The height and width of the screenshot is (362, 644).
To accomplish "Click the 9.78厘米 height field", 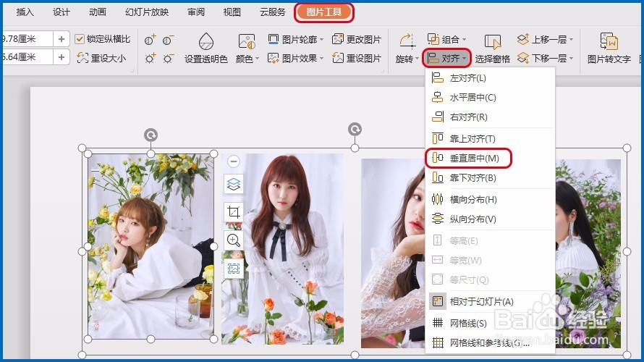I will pyautogui.click(x=27, y=39).
